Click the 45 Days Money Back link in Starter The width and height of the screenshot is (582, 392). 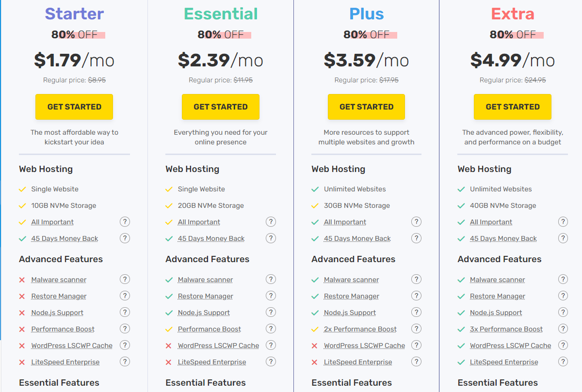(65, 238)
